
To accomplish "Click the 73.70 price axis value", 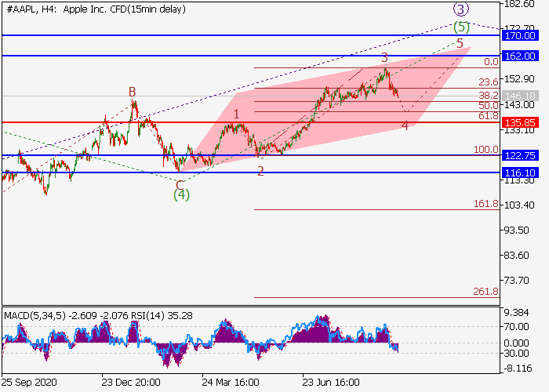I will tap(516, 281).
